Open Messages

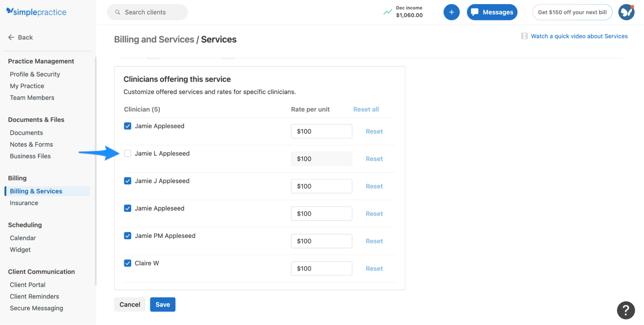pos(492,12)
